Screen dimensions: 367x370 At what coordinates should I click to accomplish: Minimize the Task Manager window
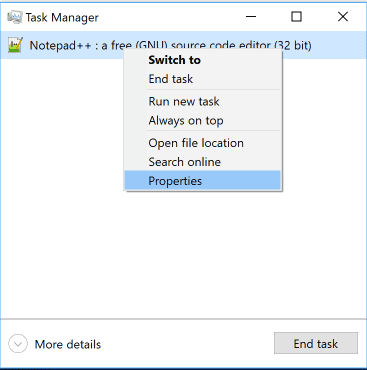pyautogui.click(x=251, y=16)
